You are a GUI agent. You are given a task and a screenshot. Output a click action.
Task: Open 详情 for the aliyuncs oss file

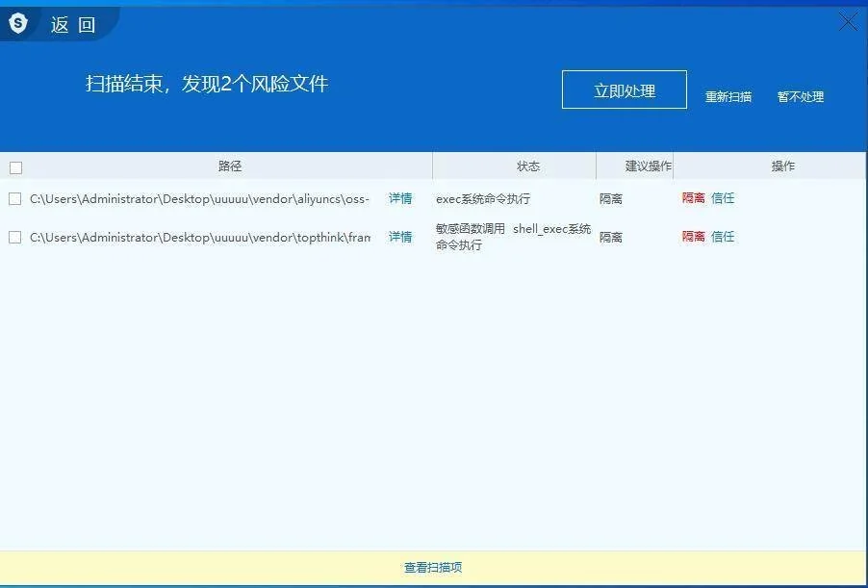(400, 198)
